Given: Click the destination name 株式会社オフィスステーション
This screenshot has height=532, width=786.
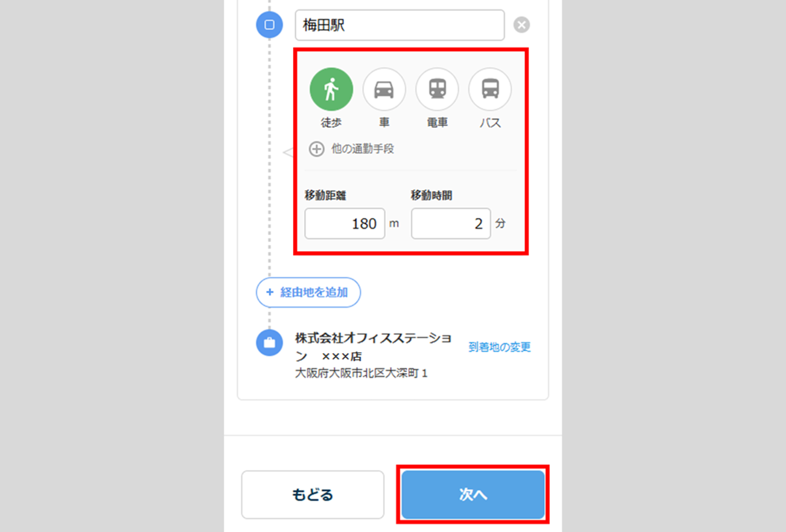Looking at the screenshot, I should pyautogui.click(x=373, y=338).
